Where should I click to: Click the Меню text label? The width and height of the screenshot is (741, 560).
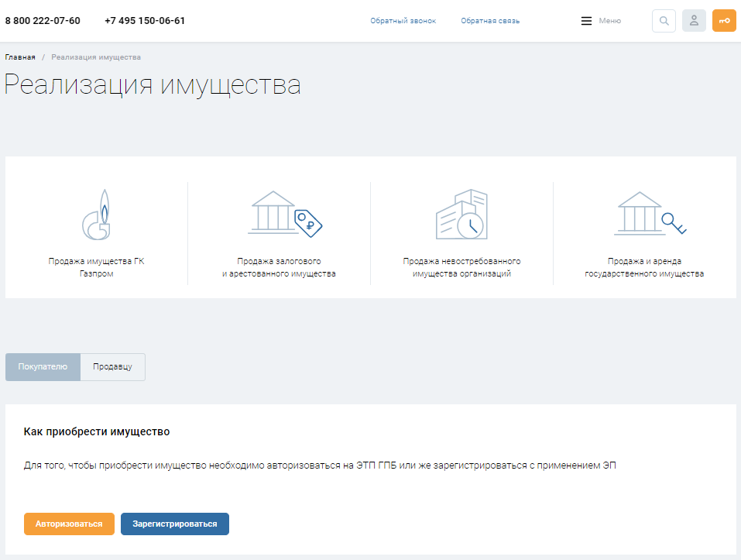click(x=609, y=21)
